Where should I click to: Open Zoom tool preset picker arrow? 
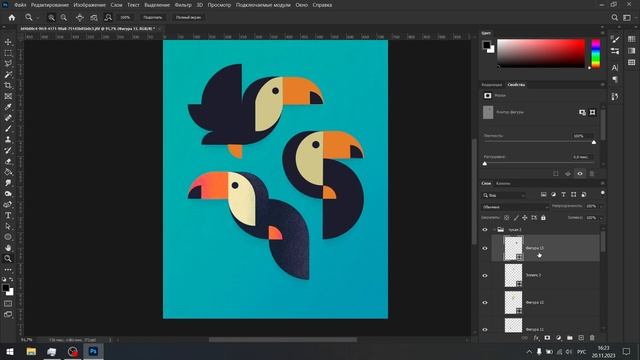pos(37,18)
